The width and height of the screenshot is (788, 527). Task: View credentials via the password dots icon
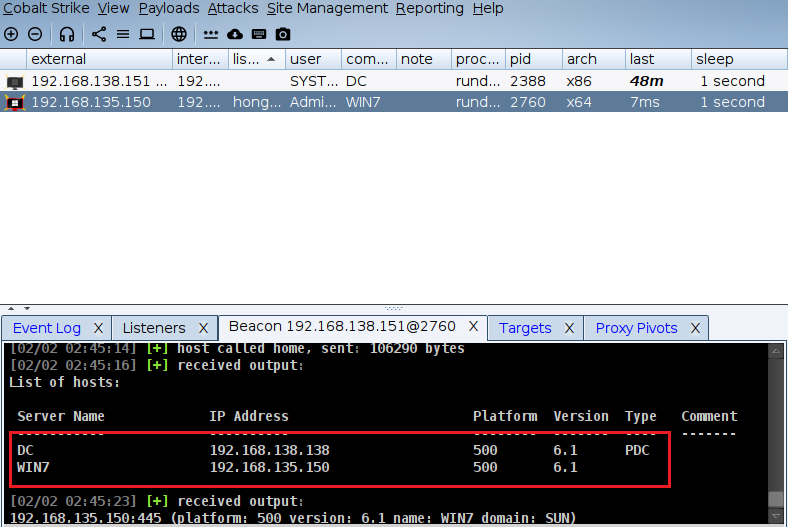pos(211,34)
